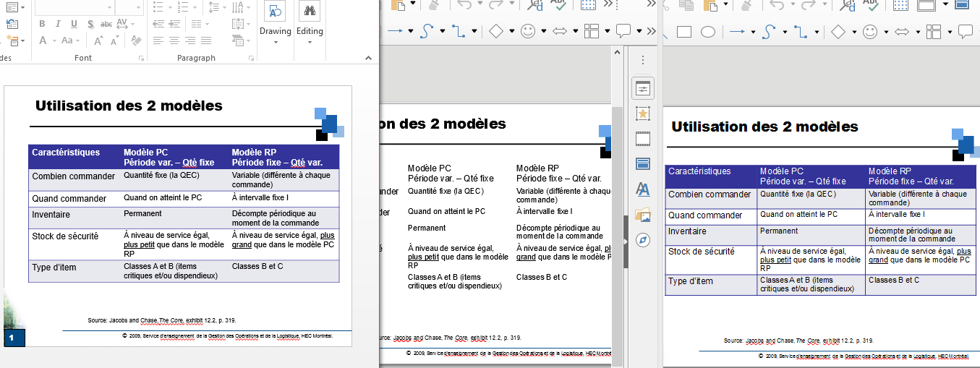
Task: Select Ellipse tool in right Impress window
Action: (708, 31)
